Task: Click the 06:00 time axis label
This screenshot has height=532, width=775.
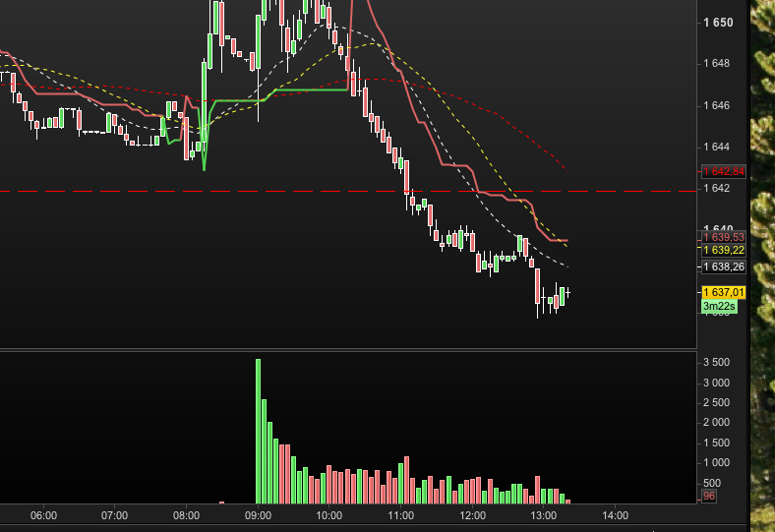Action: [43, 515]
